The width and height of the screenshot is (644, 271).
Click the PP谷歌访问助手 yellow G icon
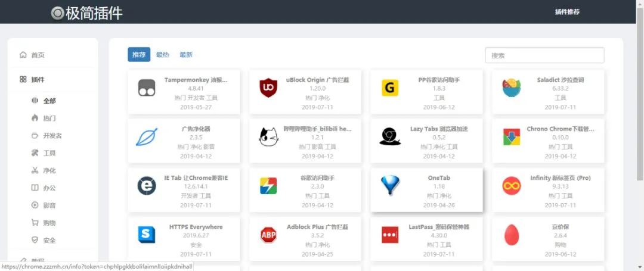coord(390,88)
